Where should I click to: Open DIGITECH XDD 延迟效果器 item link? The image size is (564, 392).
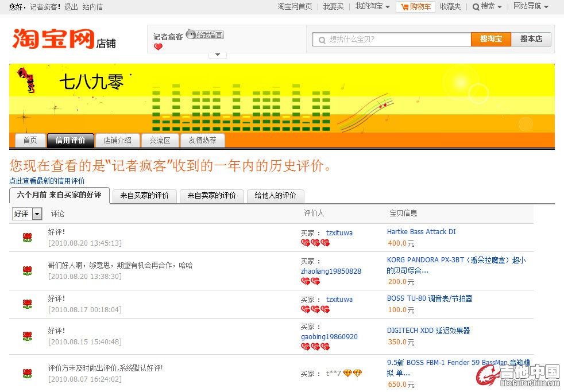coord(428,331)
